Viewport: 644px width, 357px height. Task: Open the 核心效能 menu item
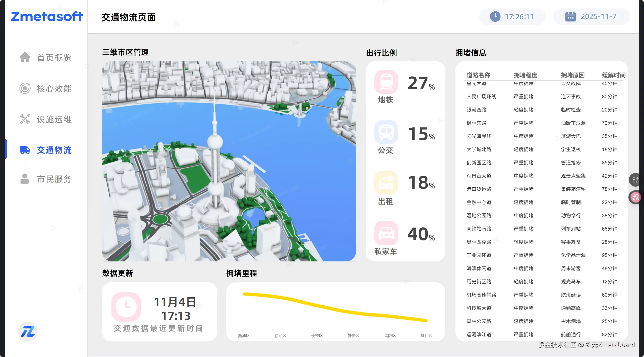[x=54, y=88]
